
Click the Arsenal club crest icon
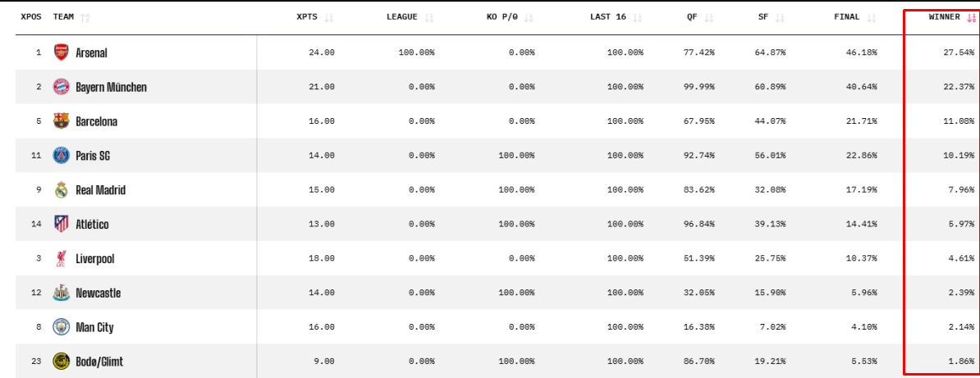click(61, 52)
